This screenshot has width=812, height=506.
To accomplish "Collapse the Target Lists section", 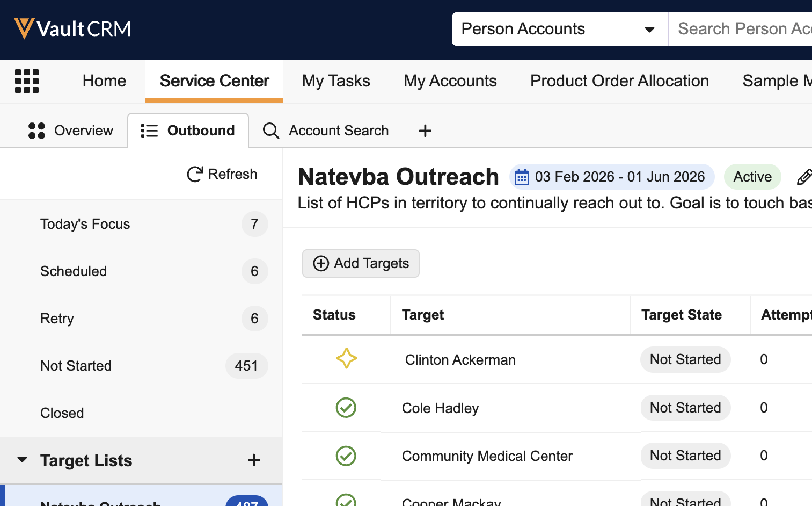I will click(x=23, y=460).
